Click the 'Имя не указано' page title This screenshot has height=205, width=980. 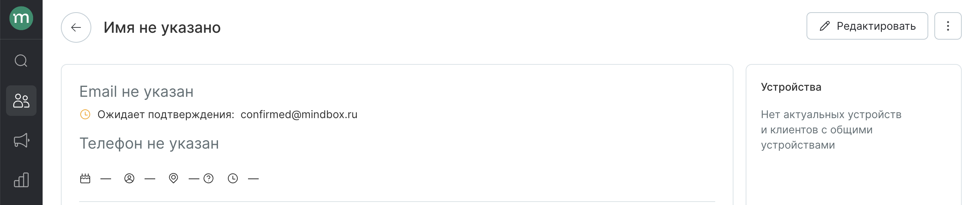coord(162,27)
